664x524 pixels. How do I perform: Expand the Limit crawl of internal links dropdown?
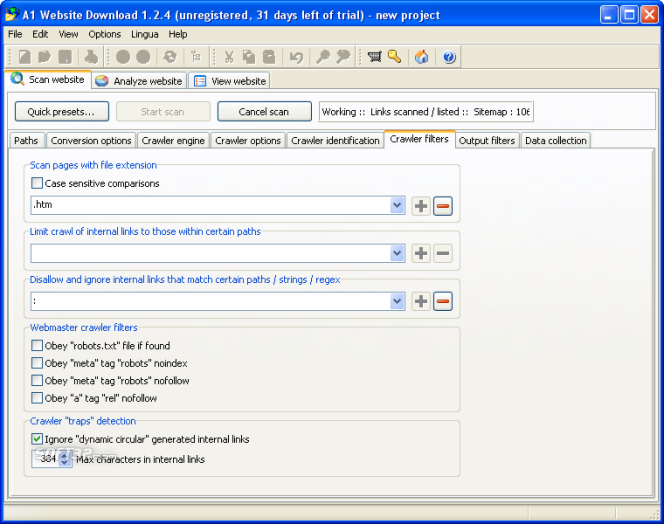point(397,253)
